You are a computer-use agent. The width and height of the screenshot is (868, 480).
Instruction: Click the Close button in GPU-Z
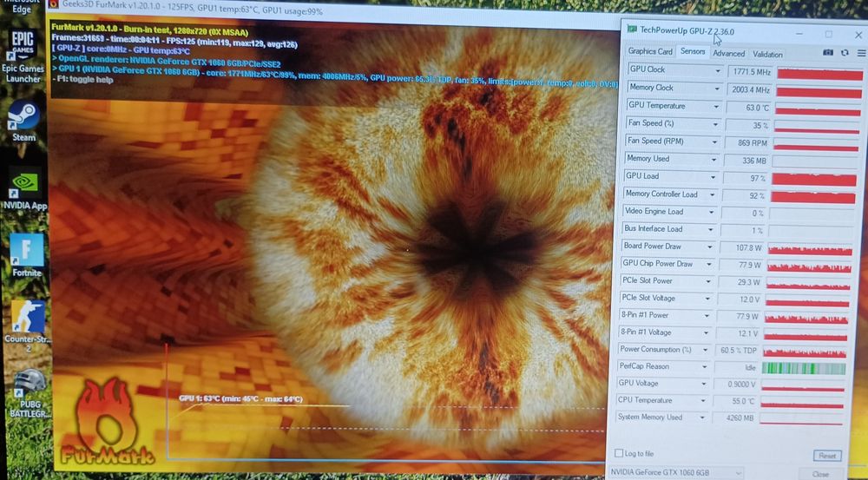coord(820,474)
